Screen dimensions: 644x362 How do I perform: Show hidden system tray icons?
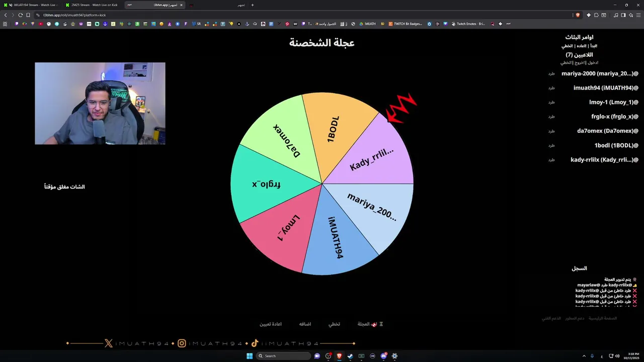click(584, 356)
